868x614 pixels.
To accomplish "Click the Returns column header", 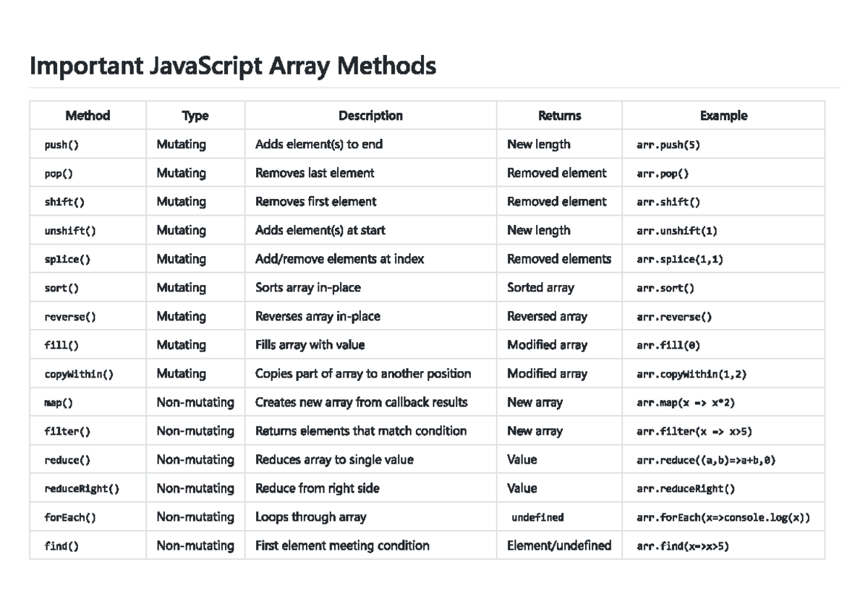I will click(558, 115).
